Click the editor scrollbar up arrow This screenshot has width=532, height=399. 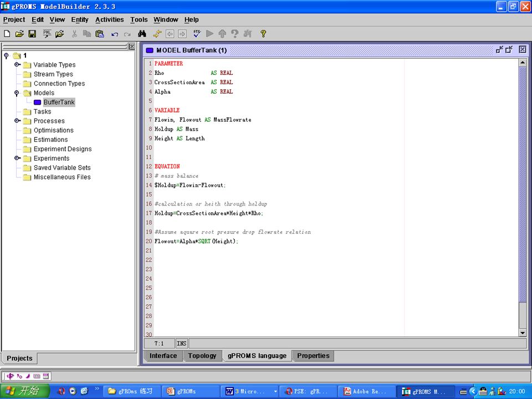[x=523, y=63]
